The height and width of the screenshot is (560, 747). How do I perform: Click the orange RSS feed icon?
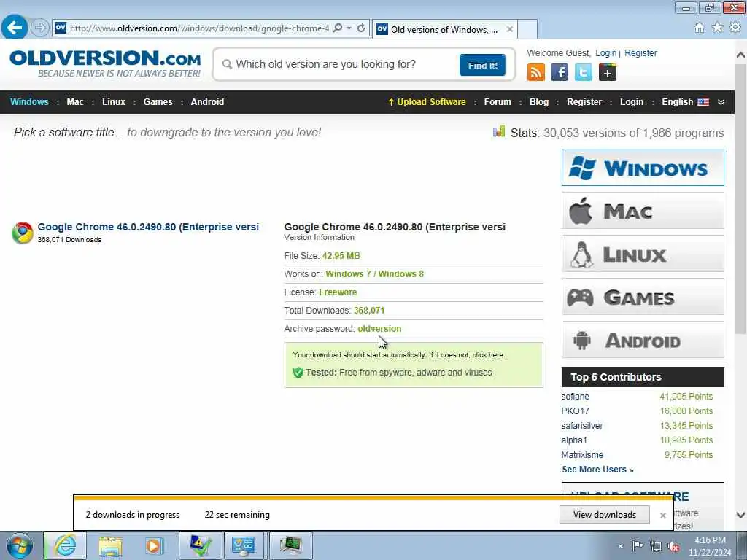[536, 72]
